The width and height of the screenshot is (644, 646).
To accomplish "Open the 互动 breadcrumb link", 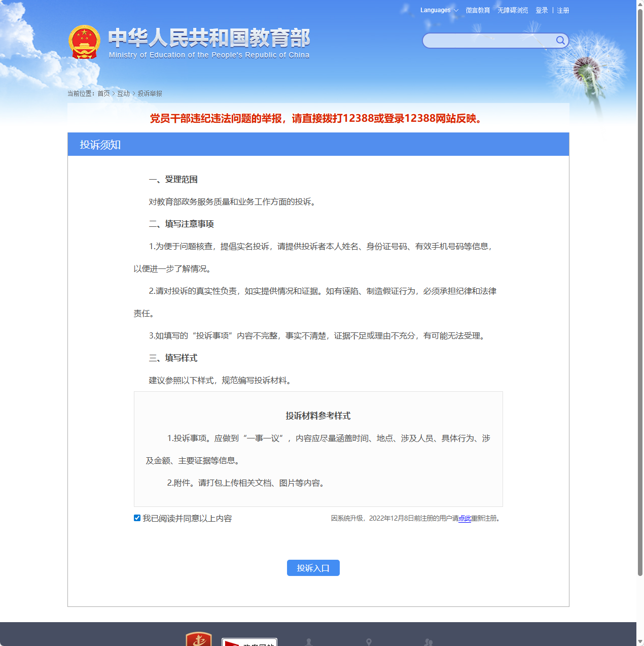I will pyautogui.click(x=123, y=93).
